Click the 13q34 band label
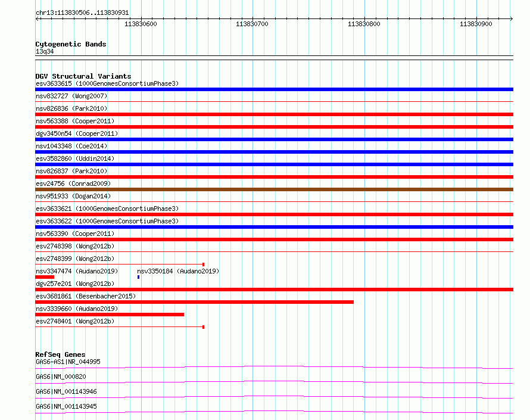530x420 pixels. coord(45,51)
